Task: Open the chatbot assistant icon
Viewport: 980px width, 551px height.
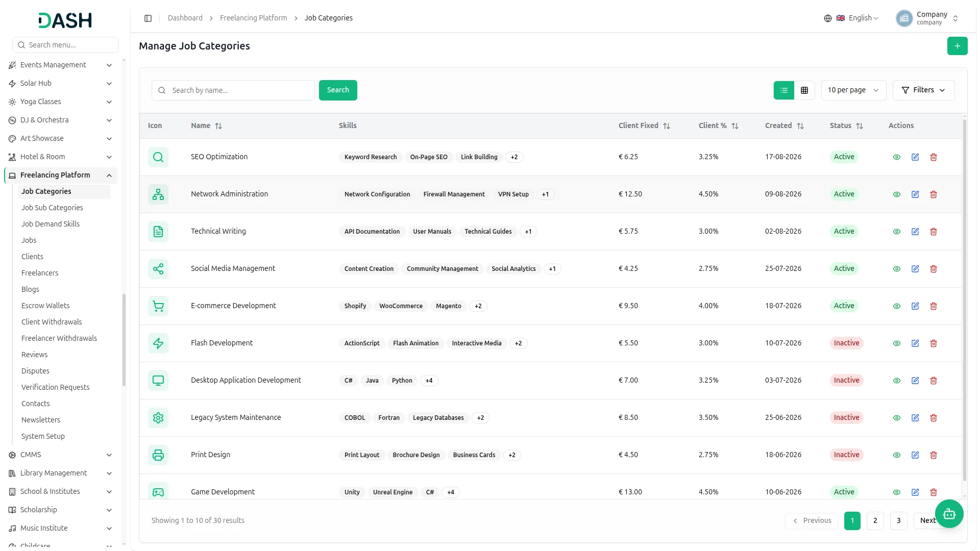Action: pos(949,514)
